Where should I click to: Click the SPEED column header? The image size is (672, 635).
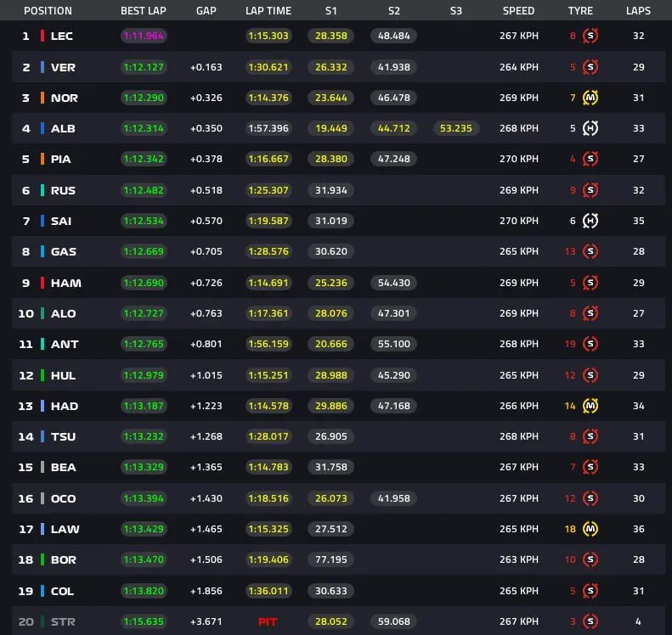click(x=518, y=11)
